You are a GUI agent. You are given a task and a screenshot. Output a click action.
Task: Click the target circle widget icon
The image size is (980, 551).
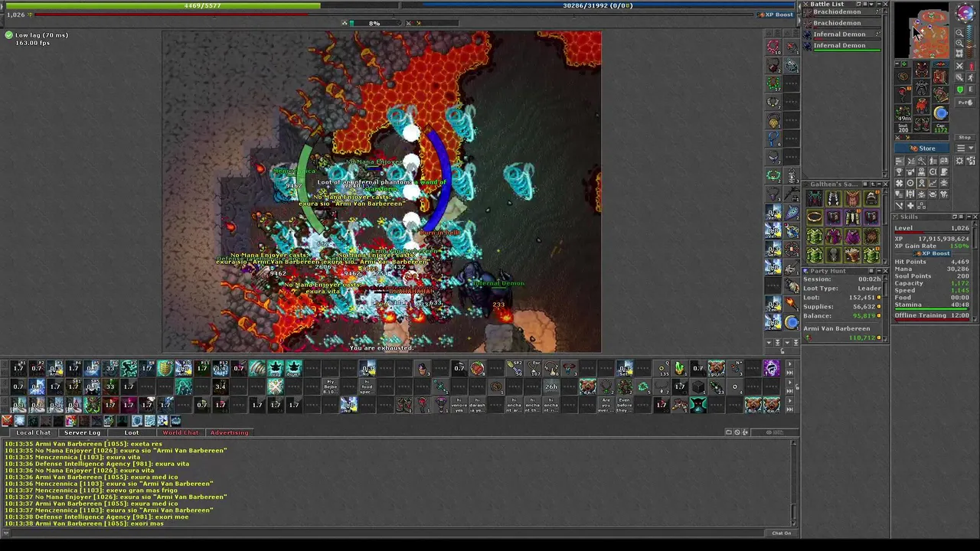[x=910, y=183]
